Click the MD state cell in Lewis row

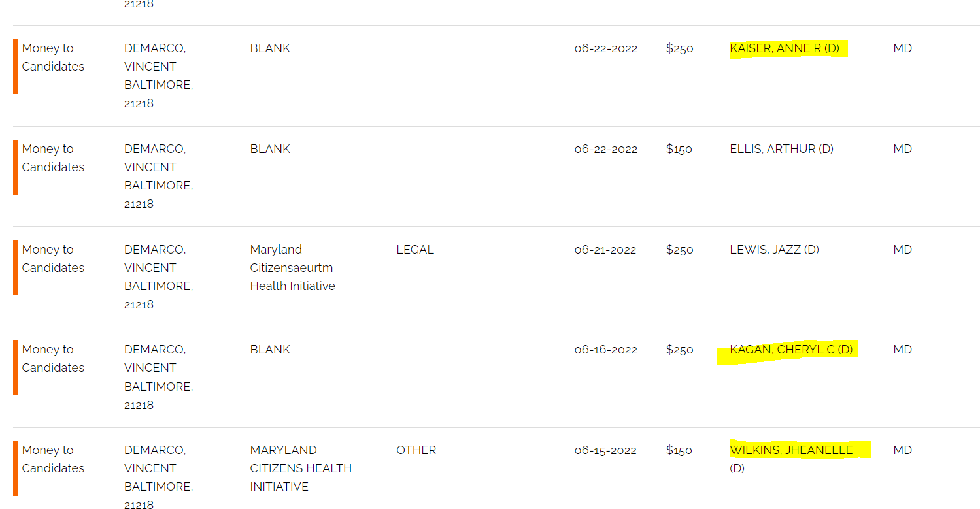(x=902, y=250)
